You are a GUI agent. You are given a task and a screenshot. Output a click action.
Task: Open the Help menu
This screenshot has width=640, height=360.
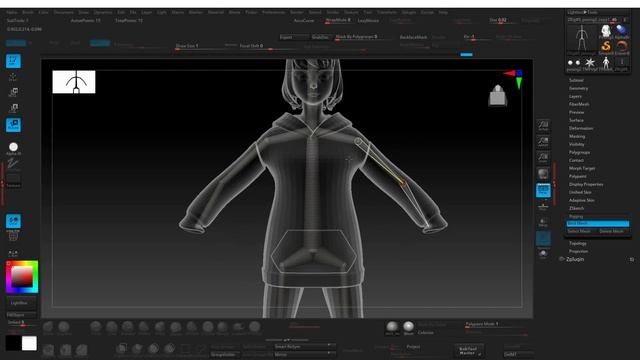[x=443, y=13]
